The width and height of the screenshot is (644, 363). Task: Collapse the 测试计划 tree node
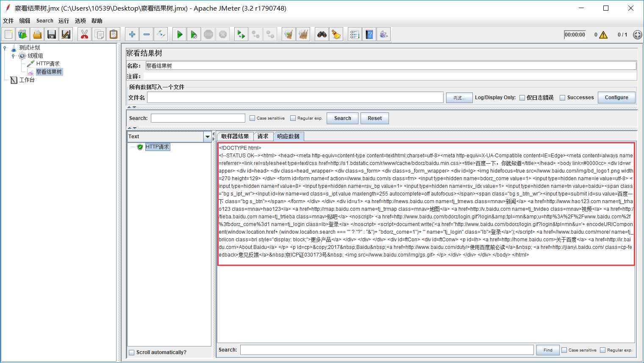(x=5, y=48)
